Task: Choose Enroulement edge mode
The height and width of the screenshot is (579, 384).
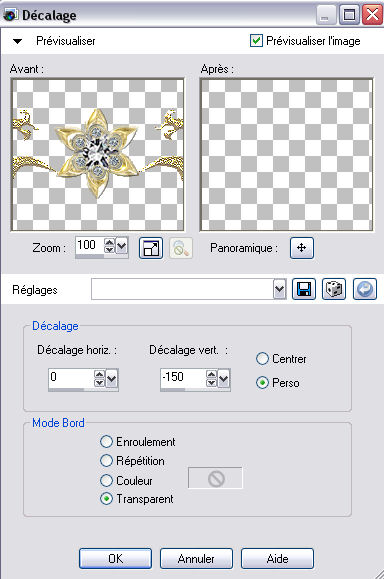Action: coord(106,441)
